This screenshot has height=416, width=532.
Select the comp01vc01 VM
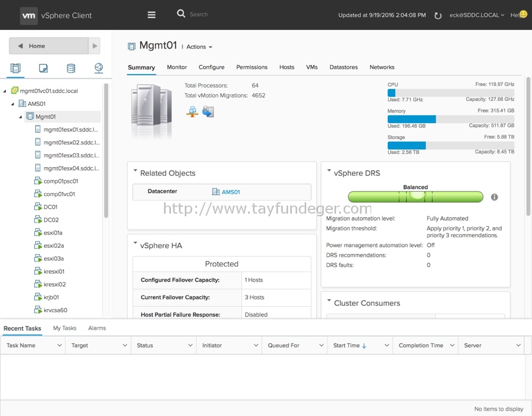pos(55,194)
